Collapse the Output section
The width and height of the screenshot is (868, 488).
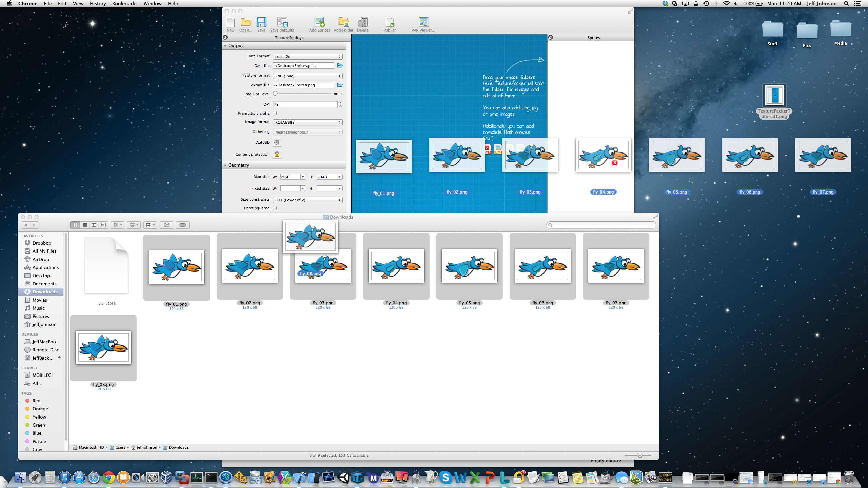(225, 46)
